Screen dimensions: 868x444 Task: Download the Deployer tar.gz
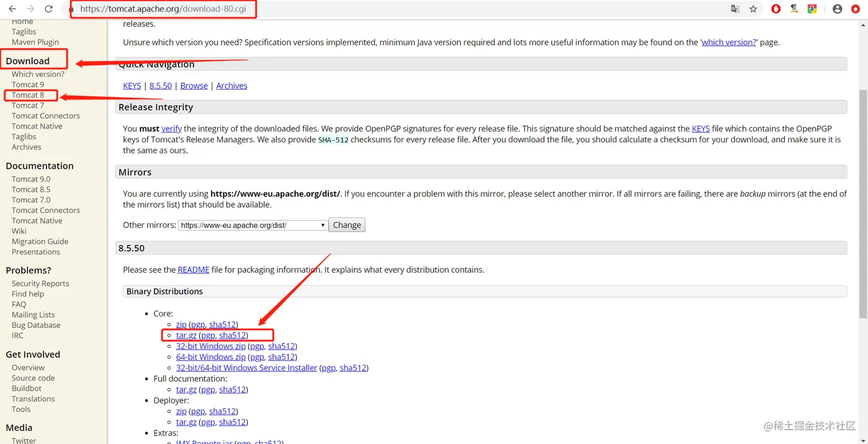pos(187,422)
